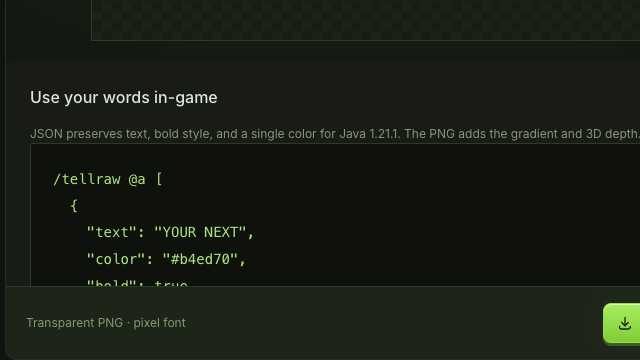The width and height of the screenshot is (640, 360).
Task: Click the "Use your words in-game" heading
Action: point(124,98)
